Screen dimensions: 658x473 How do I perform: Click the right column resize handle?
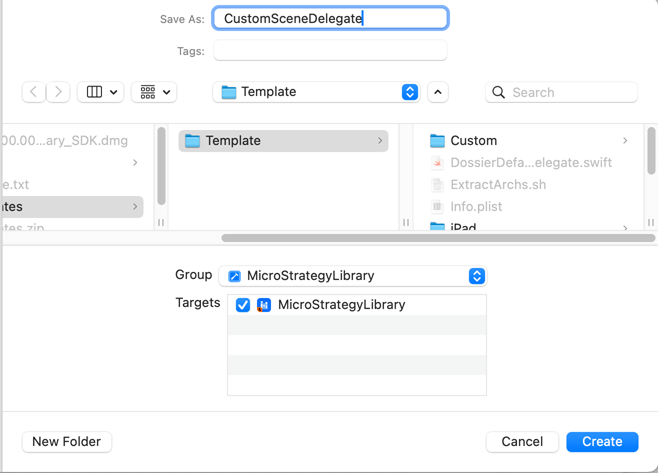(x=650, y=222)
